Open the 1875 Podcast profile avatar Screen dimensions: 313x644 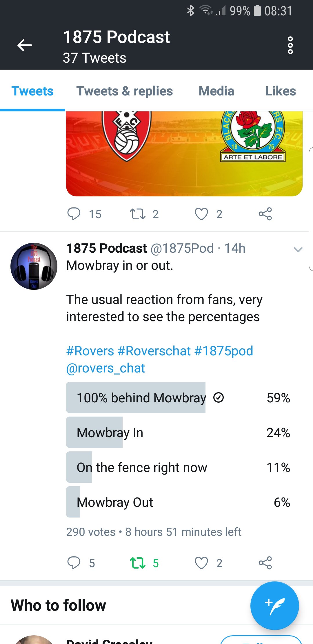34,266
